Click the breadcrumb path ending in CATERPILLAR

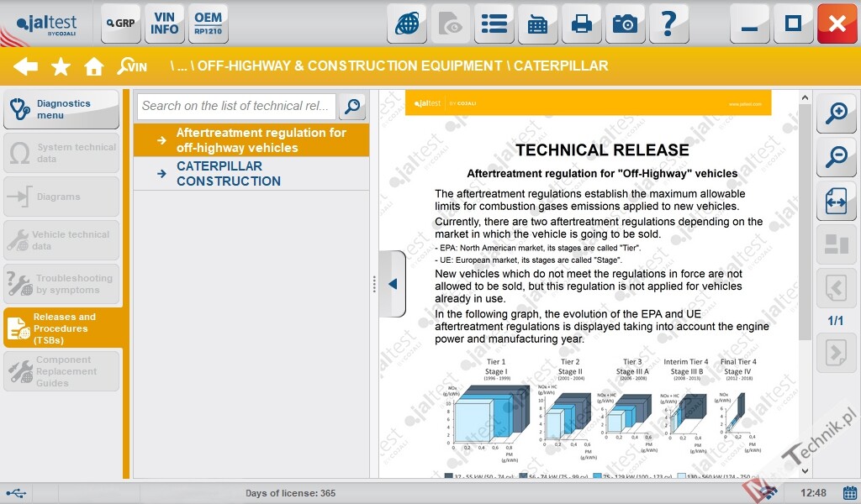[389, 66]
